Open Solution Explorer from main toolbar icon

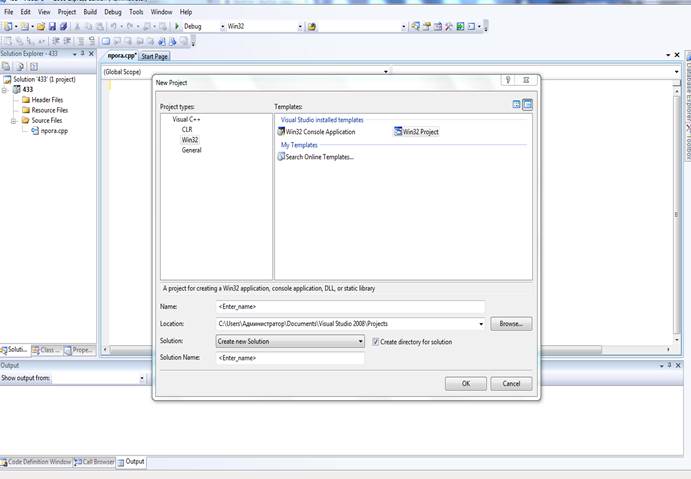click(x=415, y=27)
